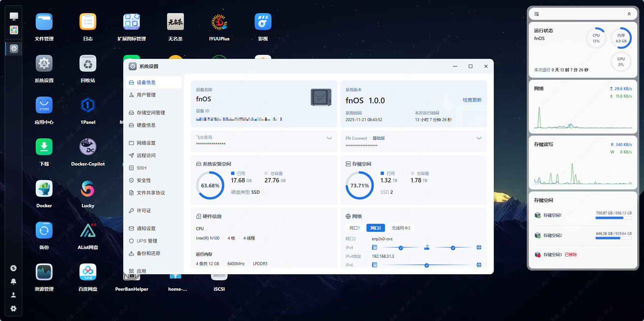Open the 应用中心 store icon
Screen dimensions: 644x321
(x=44, y=105)
